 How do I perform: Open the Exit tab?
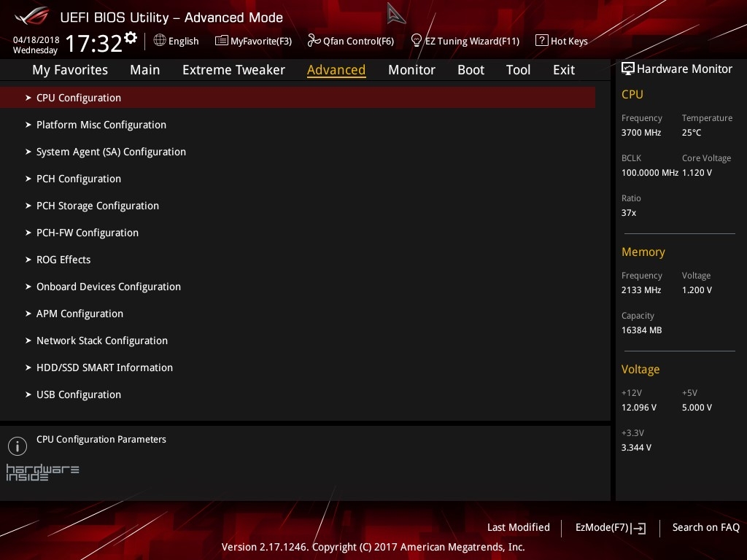[x=564, y=70]
